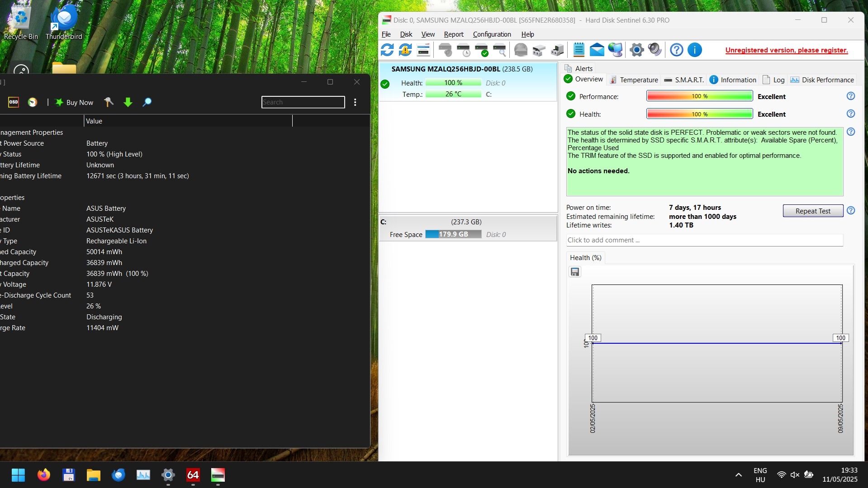Switch to the Information tab
This screenshot has width=868, height=488.
click(733, 80)
